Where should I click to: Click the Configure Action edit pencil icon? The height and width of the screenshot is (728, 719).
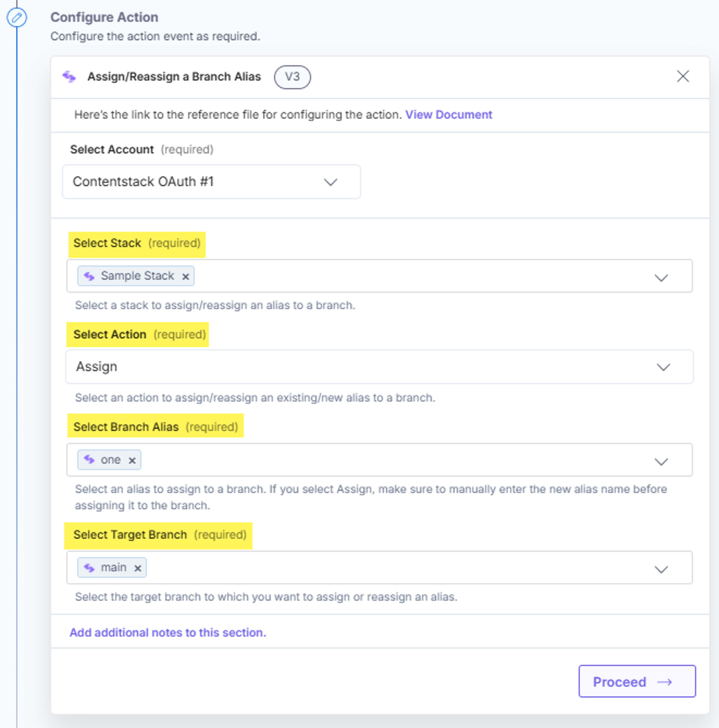pos(17,17)
